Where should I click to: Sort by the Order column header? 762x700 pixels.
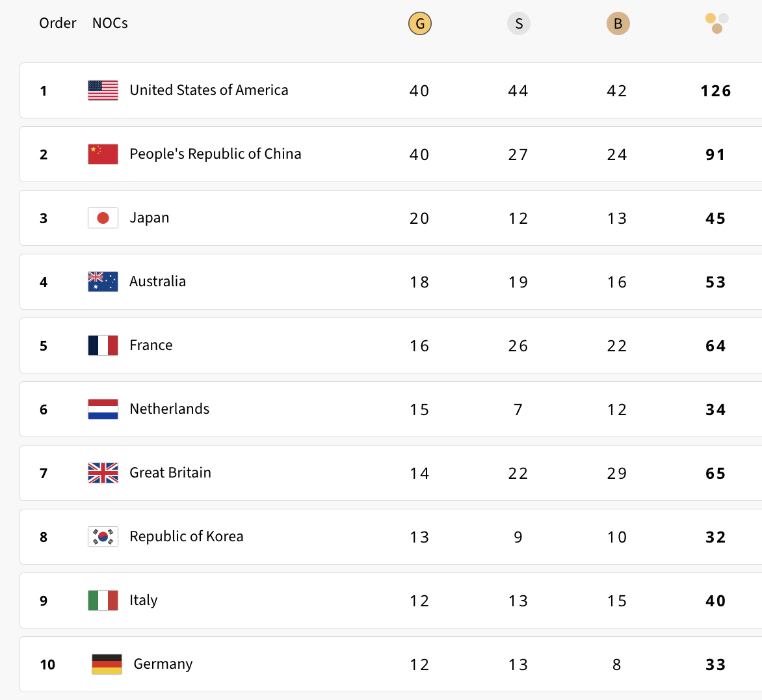point(58,23)
